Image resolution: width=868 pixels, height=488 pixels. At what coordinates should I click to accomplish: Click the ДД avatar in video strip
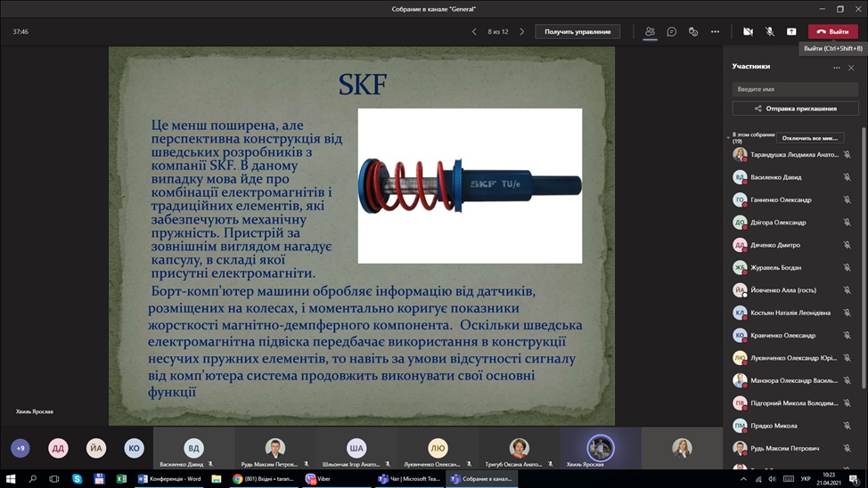(58, 448)
